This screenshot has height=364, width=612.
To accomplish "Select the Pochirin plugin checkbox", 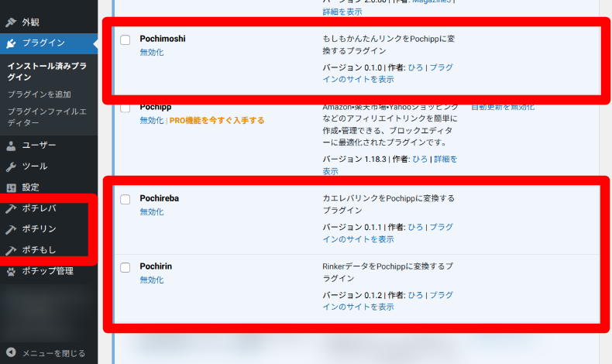I will (x=125, y=267).
